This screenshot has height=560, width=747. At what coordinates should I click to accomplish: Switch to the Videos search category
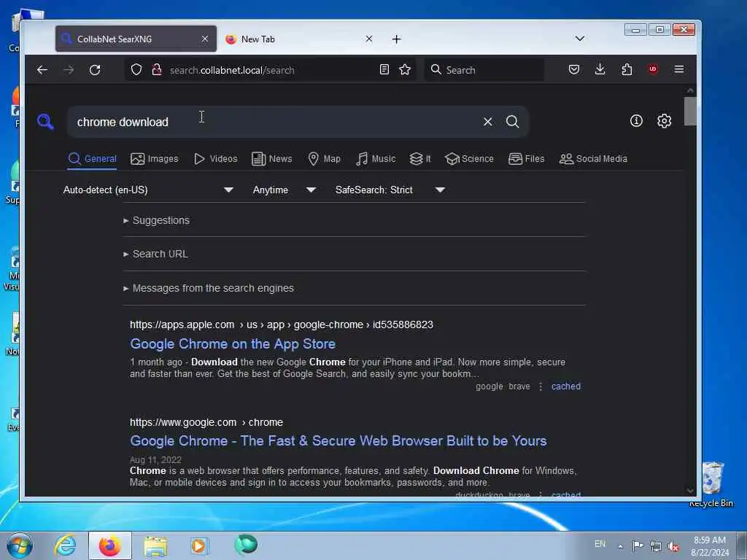click(x=215, y=158)
